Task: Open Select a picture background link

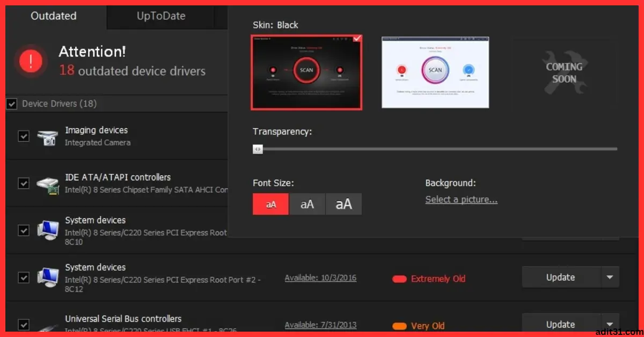Action: pos(462,200)
